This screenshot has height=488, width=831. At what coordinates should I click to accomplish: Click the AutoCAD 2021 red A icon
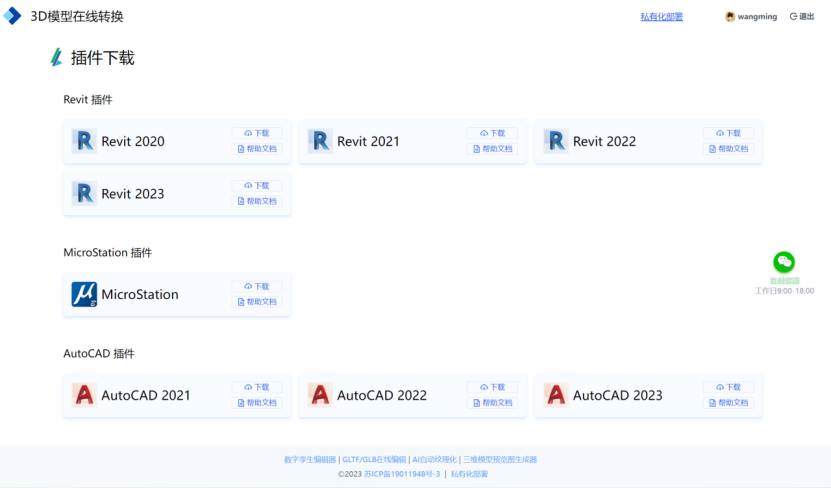click(x=84, y=395)
